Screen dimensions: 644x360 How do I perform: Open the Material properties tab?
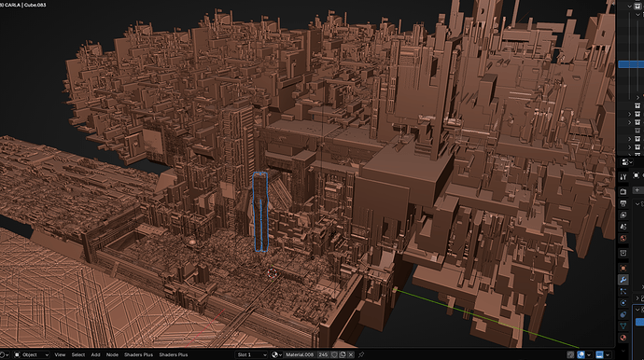point(623,338)
